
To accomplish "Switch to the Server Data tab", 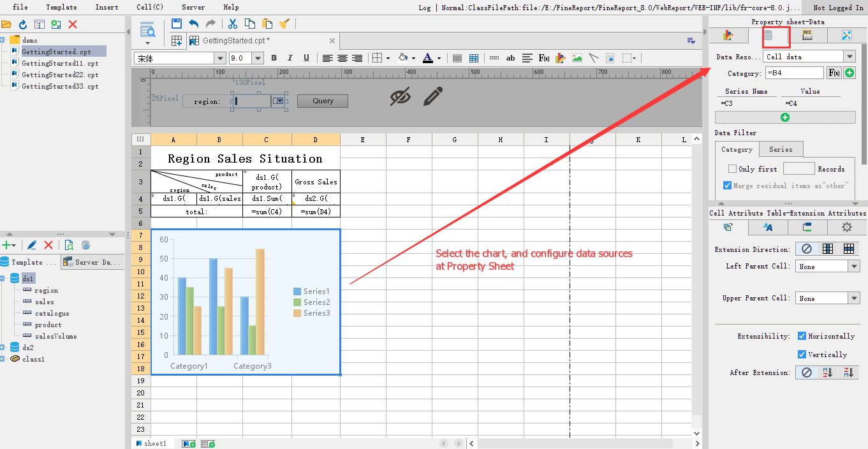I will (x=92, y=262).
